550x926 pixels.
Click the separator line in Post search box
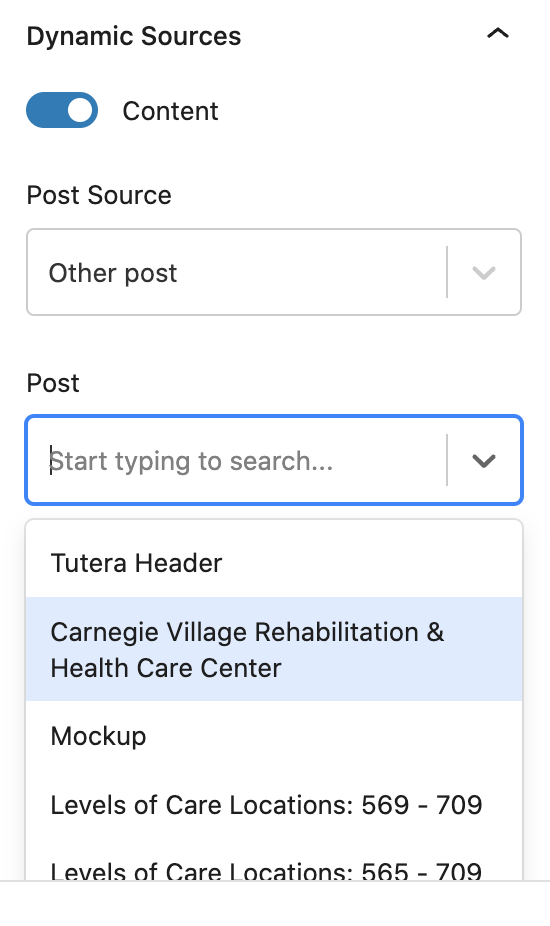447,460
